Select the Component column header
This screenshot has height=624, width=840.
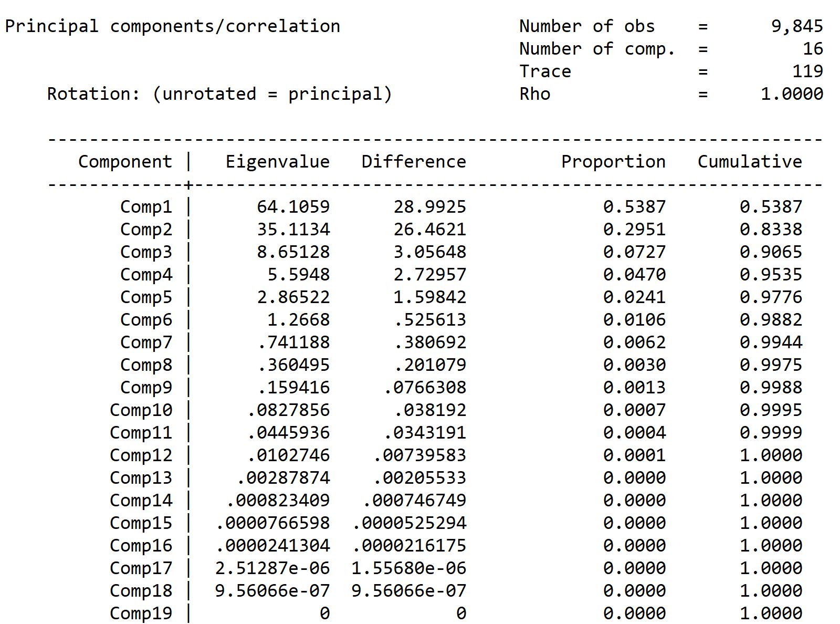click(x=125, y=162)
